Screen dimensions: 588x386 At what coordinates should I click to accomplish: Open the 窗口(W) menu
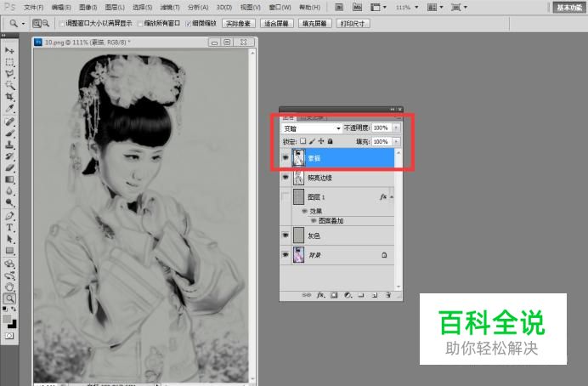pyautogui.click(x=280, y=7)
